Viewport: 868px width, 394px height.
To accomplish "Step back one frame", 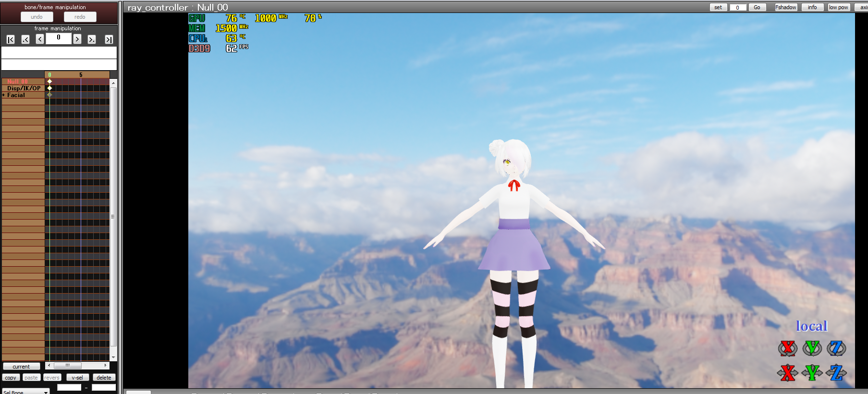I will tap(40, 39).
